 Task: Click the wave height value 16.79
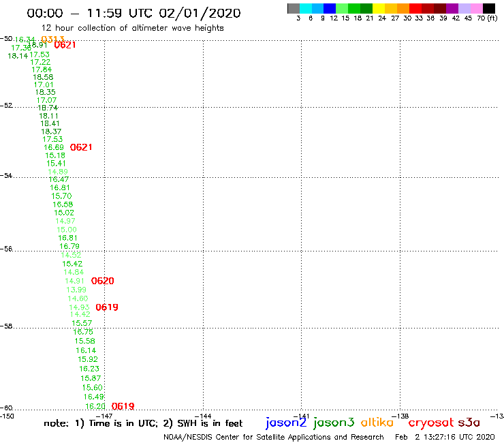pyautogui.click(x=69, y=247)
